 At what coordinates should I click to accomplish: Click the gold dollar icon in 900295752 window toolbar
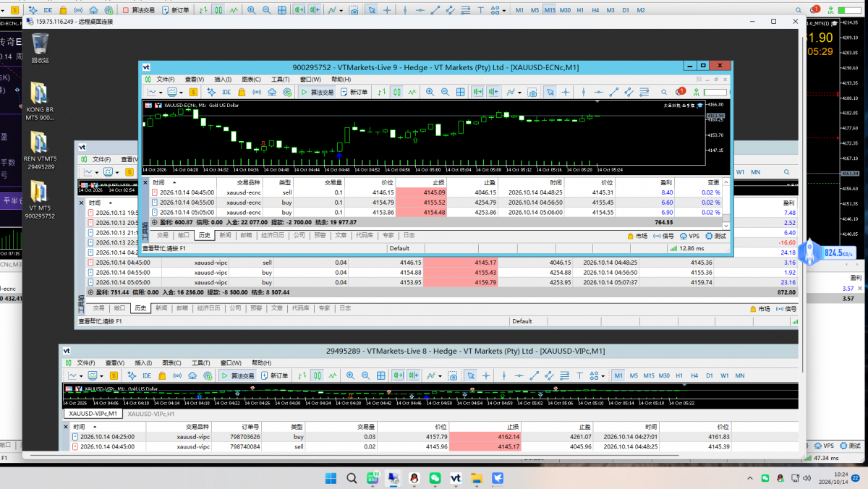click(x=193, y=92)
